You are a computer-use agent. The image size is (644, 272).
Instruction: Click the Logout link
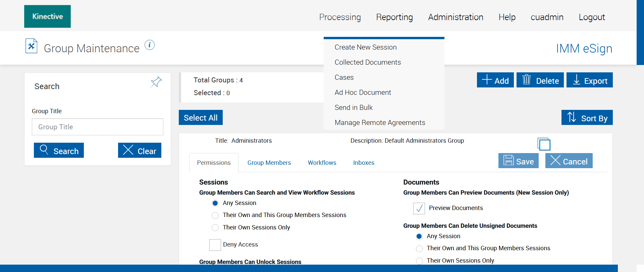(592, 17)
